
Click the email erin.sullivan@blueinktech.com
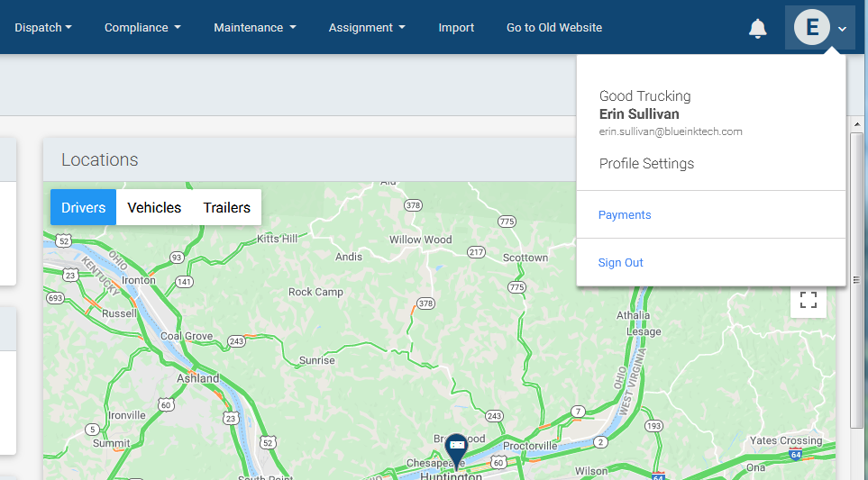[671, 131]
